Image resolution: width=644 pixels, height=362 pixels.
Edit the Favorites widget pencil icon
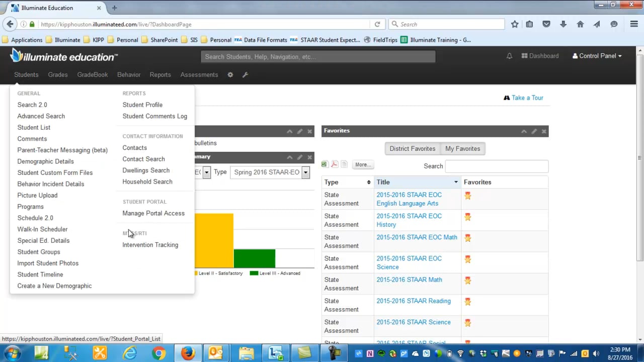point(534,131)
